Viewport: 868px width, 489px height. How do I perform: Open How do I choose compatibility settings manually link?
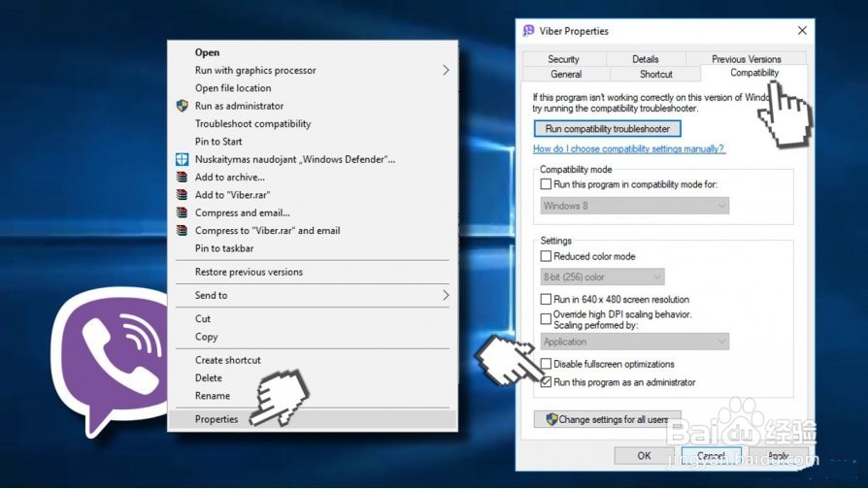(x=629, y=148)
